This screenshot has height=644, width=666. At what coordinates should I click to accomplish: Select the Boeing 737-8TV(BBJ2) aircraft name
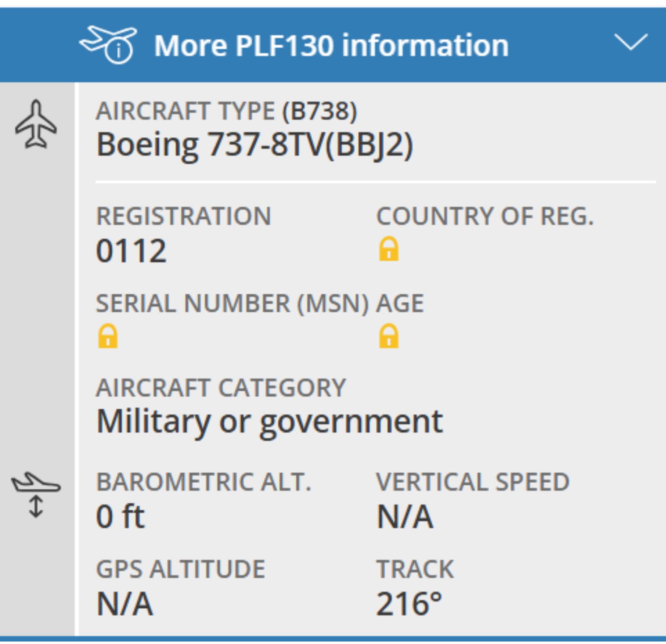pyautogui.click(x=255, y=145)
